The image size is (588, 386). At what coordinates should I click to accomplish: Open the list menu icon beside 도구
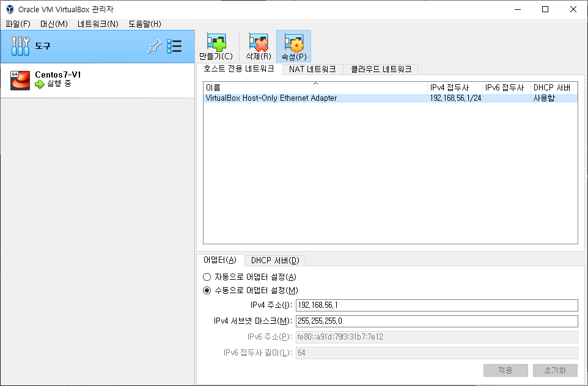(174, 46)
